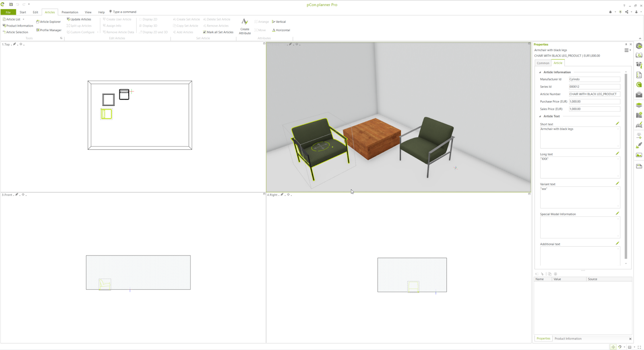Image resolution: width=644 pixels, height=350 pixels.
Task: Collapse the Article Text section
Action: point(540,116)
